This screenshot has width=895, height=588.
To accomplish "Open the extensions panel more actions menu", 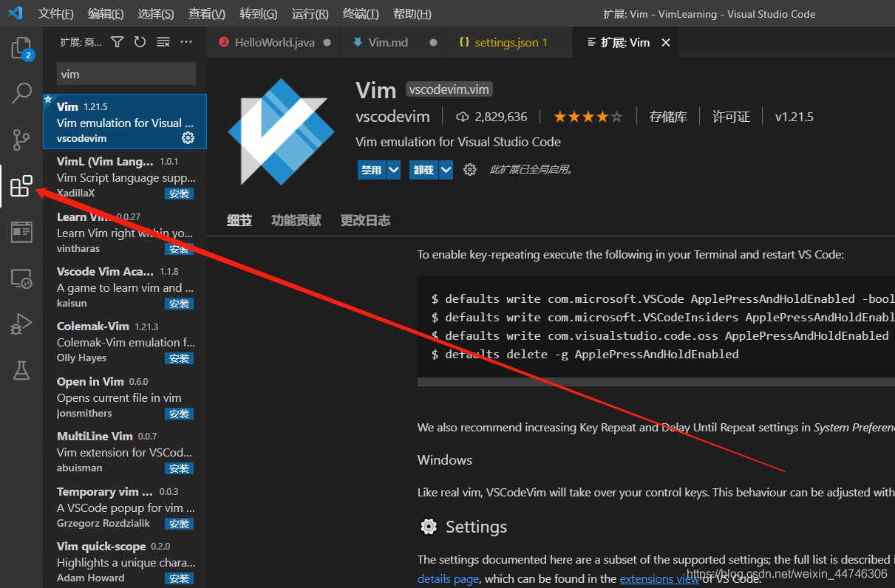I will click(186, 42).
